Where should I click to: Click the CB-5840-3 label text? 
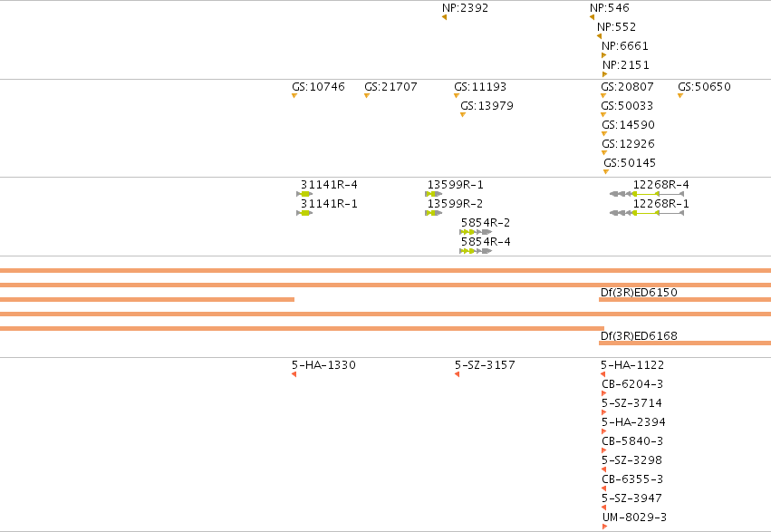[x=632, y=441]
